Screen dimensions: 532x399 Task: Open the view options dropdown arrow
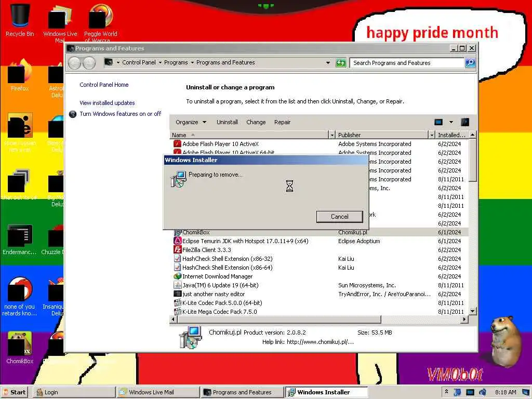click(x=451, y=122)
